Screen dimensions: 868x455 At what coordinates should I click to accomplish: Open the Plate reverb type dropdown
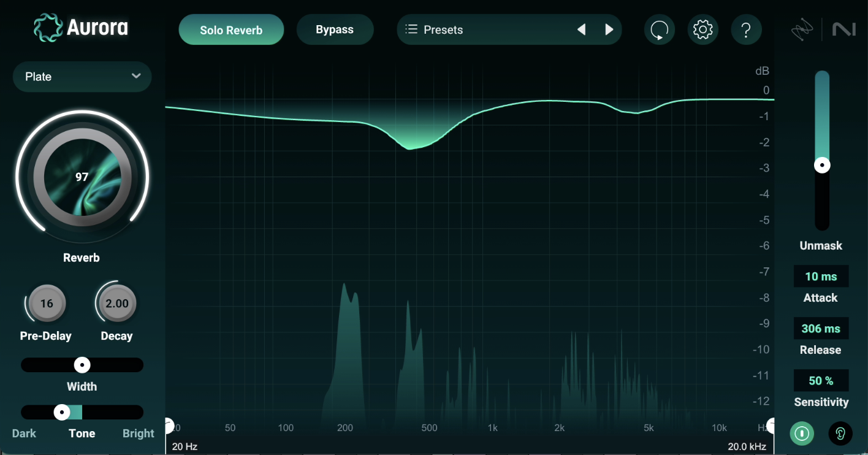click(82, 76)
